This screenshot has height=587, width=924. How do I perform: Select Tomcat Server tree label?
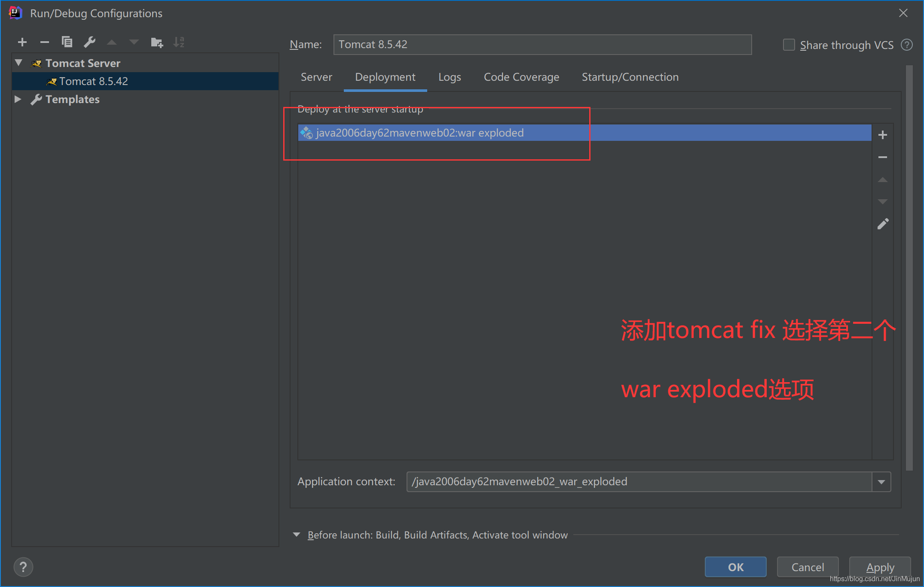click(83, 63)
